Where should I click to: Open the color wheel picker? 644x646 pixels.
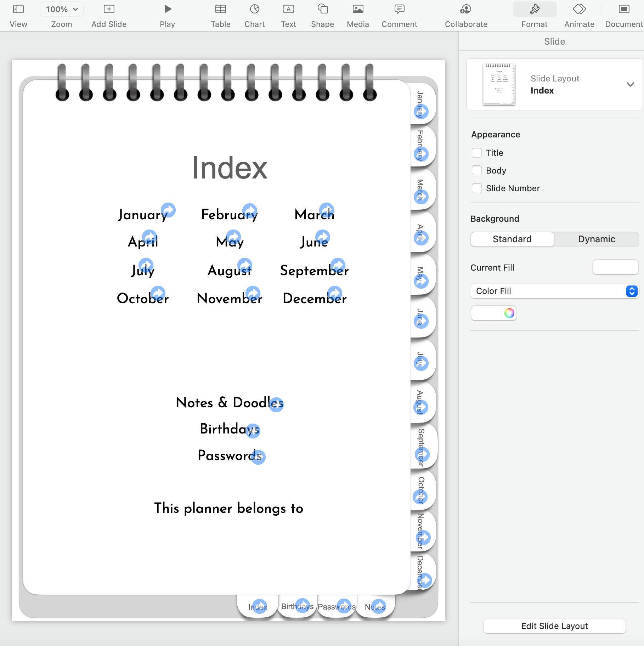coord(509,313)
